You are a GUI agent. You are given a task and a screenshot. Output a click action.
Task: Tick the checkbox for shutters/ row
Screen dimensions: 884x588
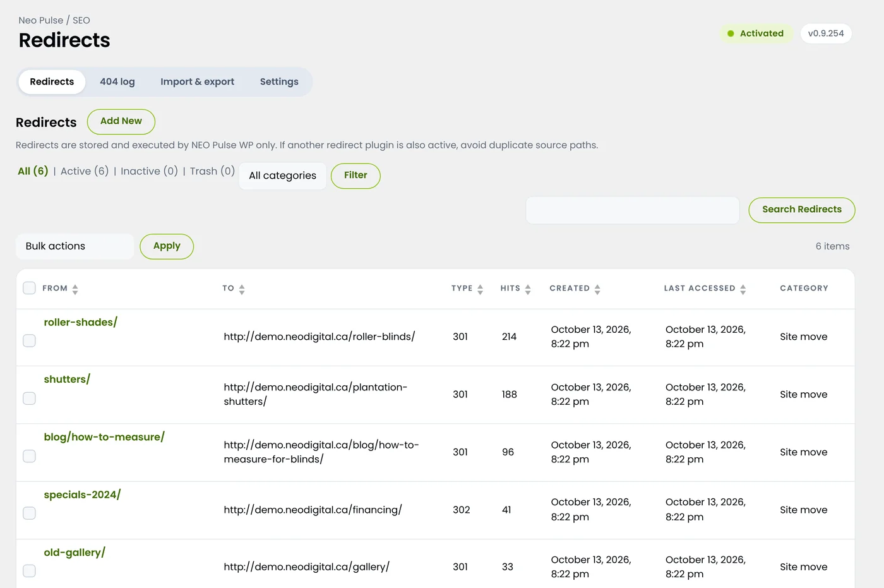tap(29, 399)
